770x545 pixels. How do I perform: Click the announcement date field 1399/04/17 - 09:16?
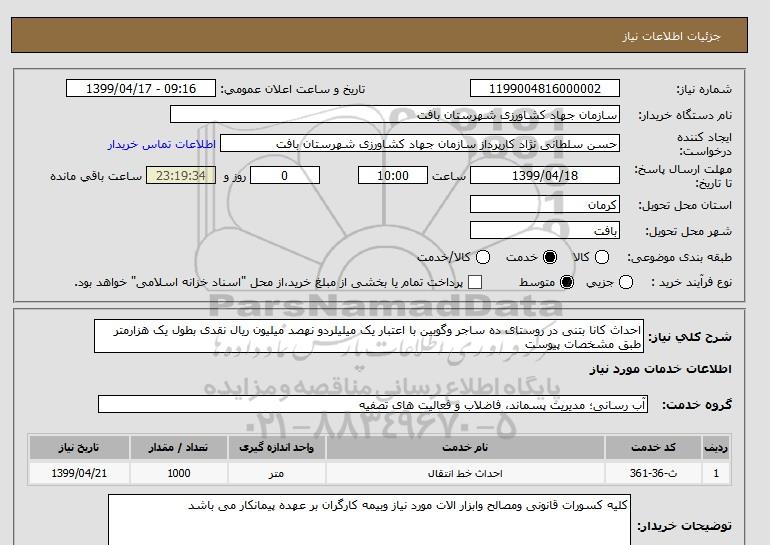141,88
